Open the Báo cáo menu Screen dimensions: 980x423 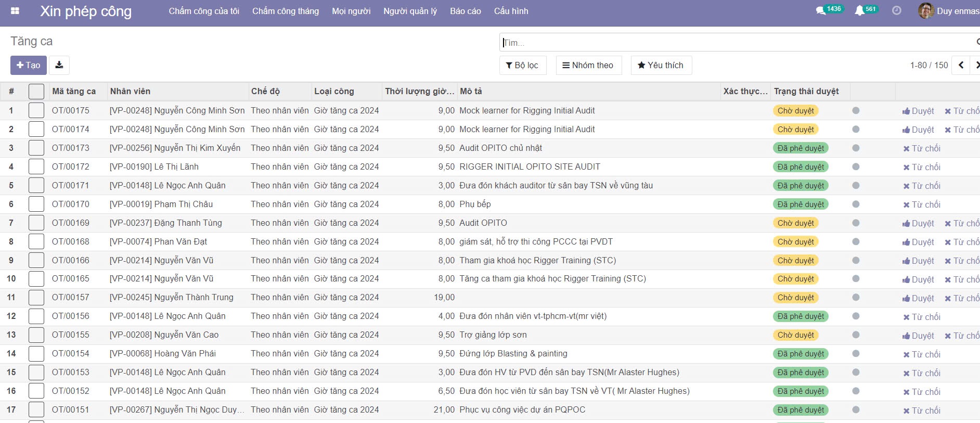click(465, 11)
